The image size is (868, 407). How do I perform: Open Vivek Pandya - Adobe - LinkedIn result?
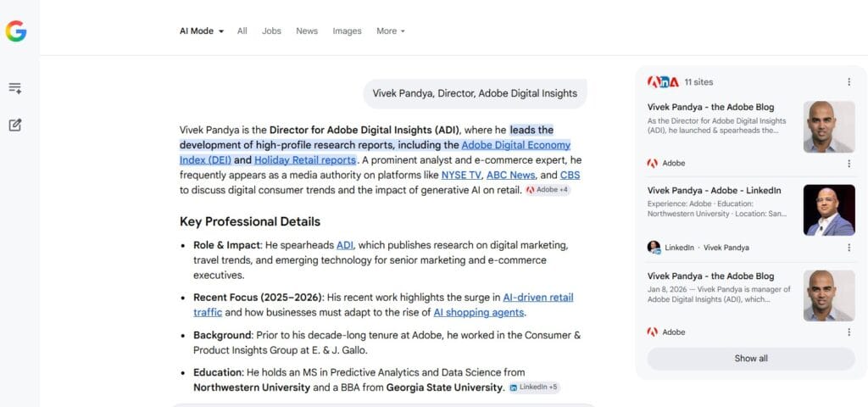point(714,190)
